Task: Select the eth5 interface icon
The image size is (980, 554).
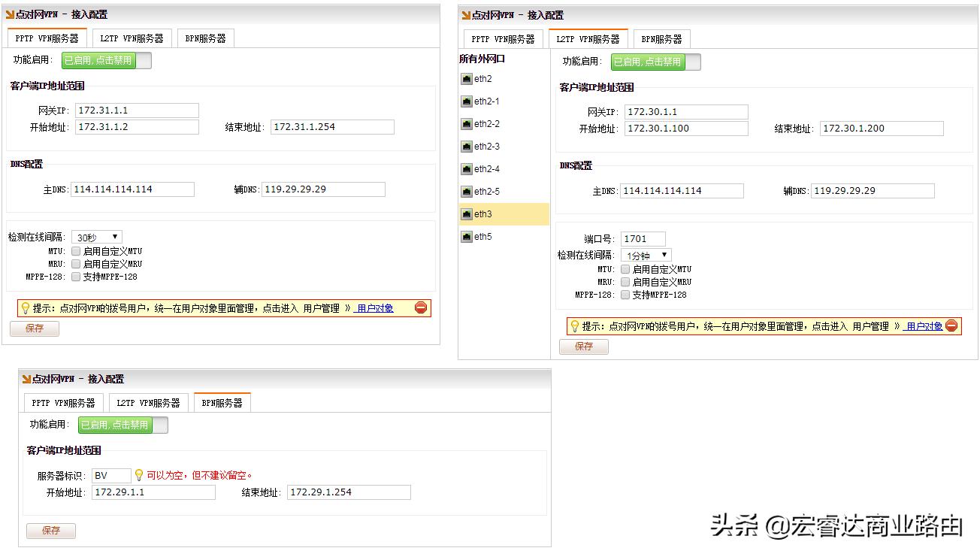Action: (x=467, y=236)
